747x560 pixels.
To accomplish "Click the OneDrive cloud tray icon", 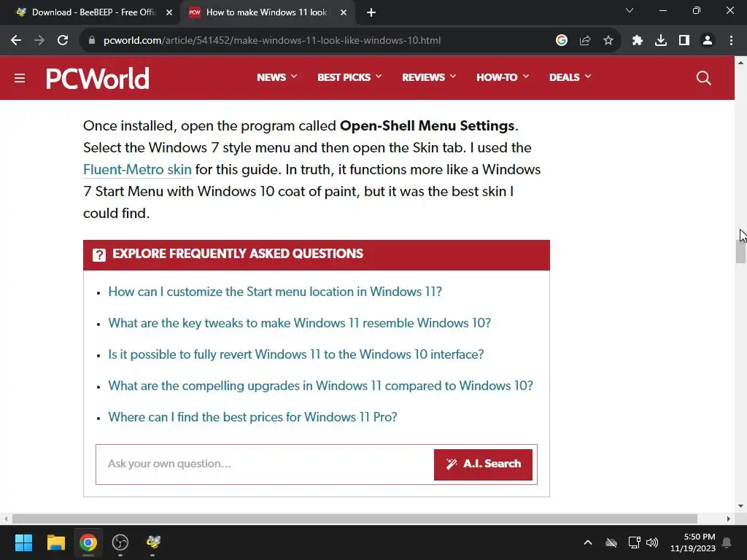I will point(611,542).
